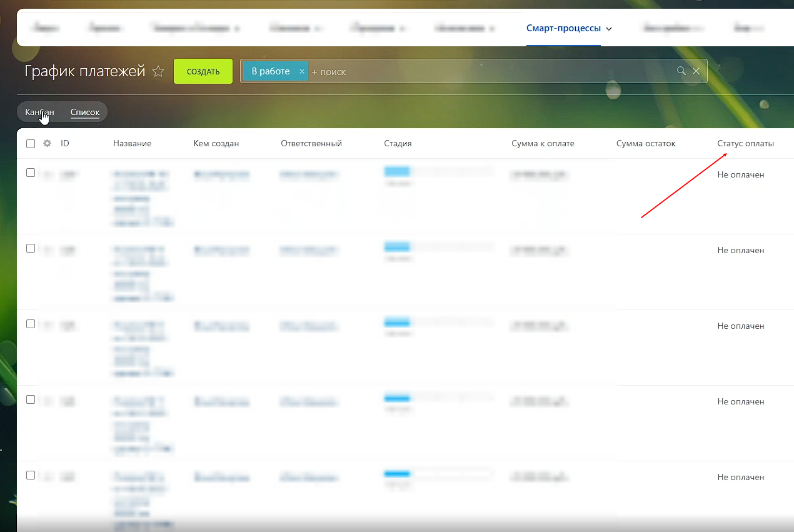Focus the "+ поиск" search input

488,72
